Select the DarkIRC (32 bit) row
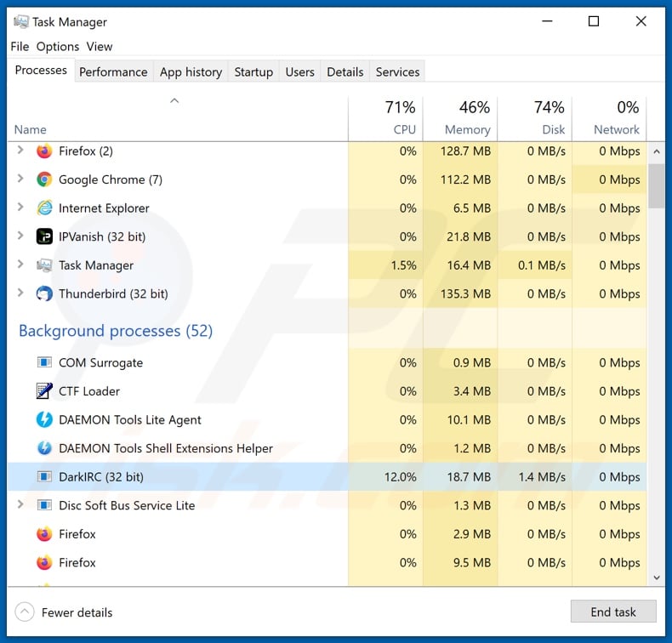Viewport: 672px width, 643px height. coord(327,476)
